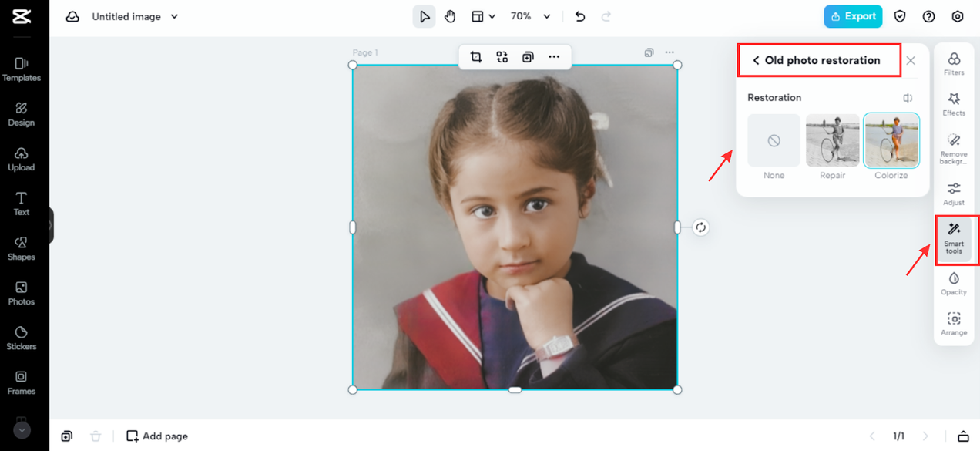Open the settings hexagon icon

pos(958,16)
